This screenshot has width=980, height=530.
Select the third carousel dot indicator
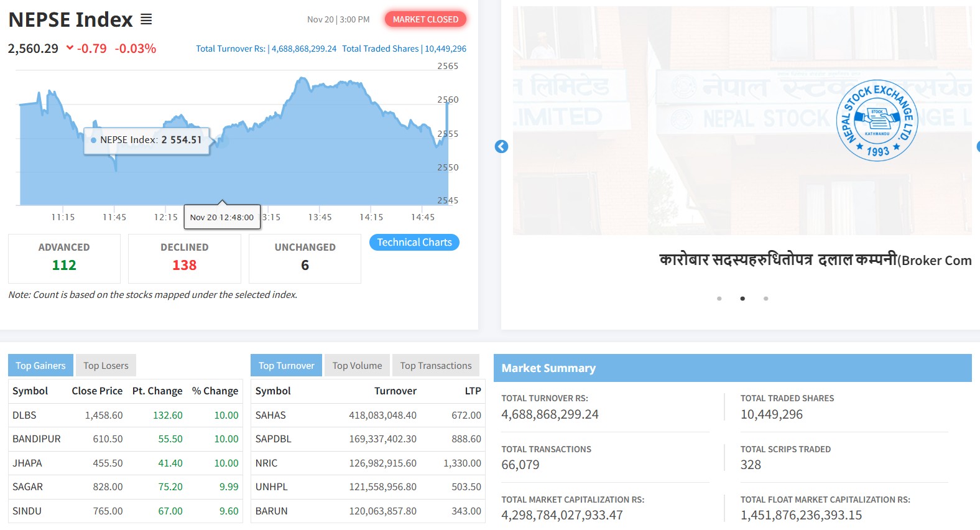(x=765, y=299)
